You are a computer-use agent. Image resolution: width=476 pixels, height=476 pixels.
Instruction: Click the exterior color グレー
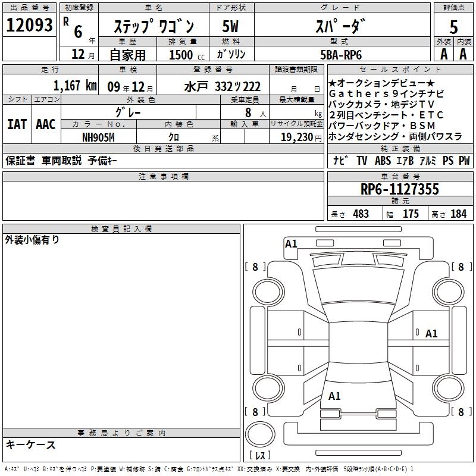128,112
